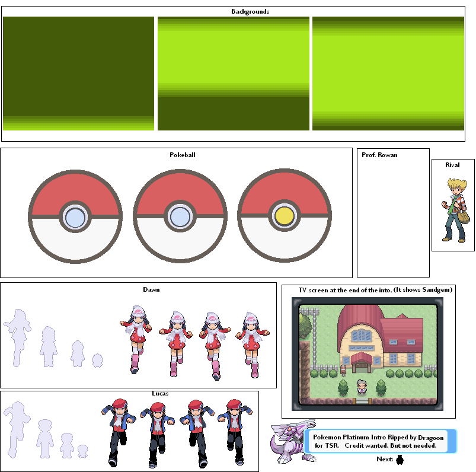Click the smallest Lucas silhouette

tap(82, 451)
